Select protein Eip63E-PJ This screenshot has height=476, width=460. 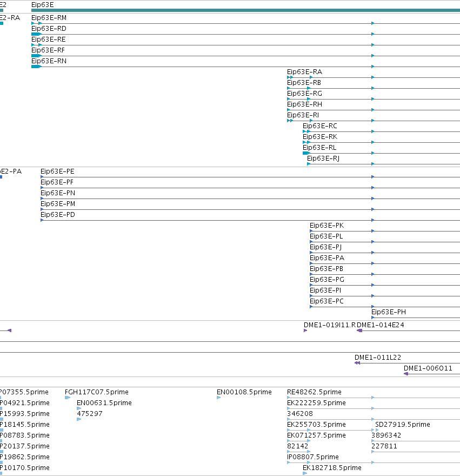coord(325,247)
